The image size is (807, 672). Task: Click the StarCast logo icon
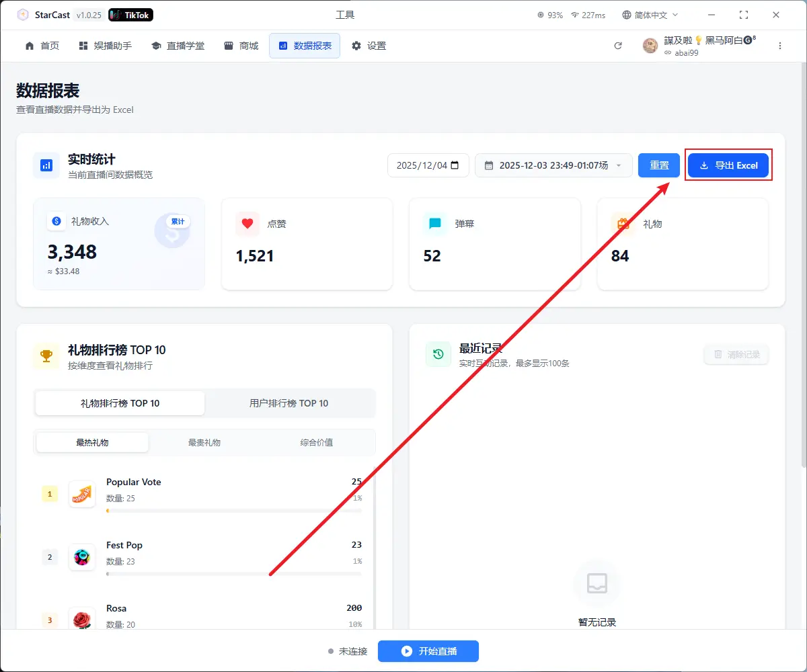pos(23,15)
